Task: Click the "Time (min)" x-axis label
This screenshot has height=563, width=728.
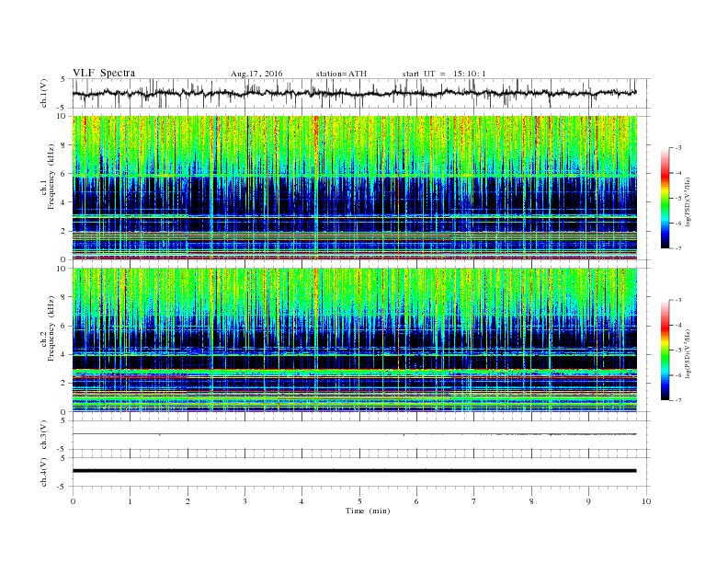Action: 368,511
